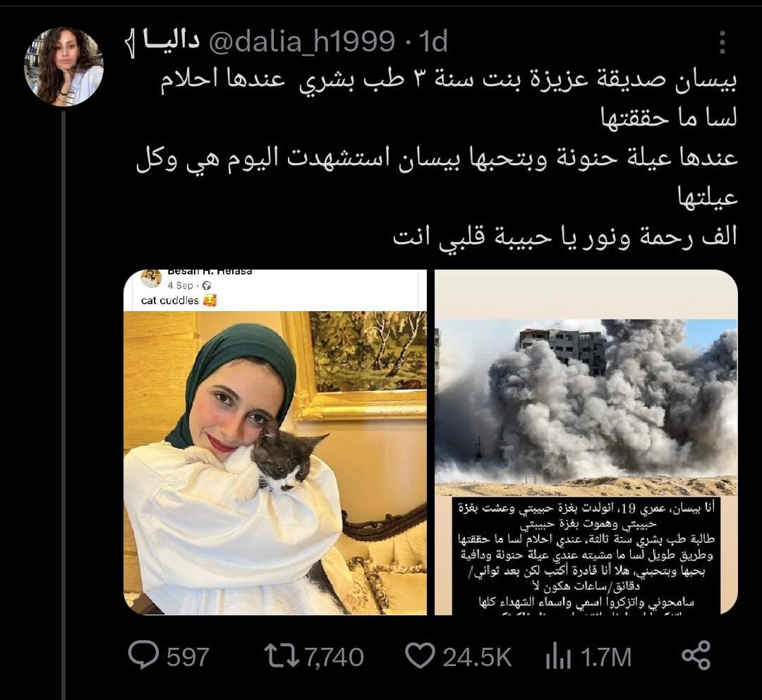The width and height of the screenshot is (762, 700).
Task: Open the author's profile picture
Action: (64, 66)
